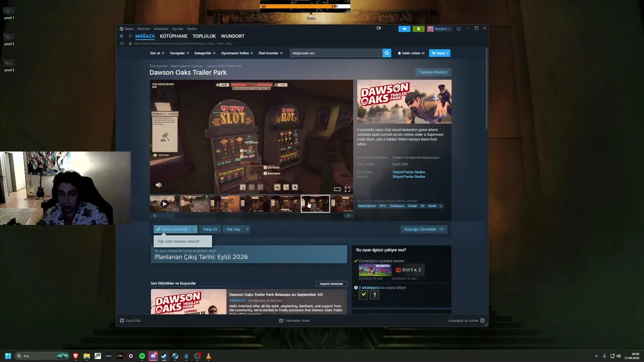Show hidden system tray icons chevron
This screenshot has width=644, height=362.
click(596, 356)
